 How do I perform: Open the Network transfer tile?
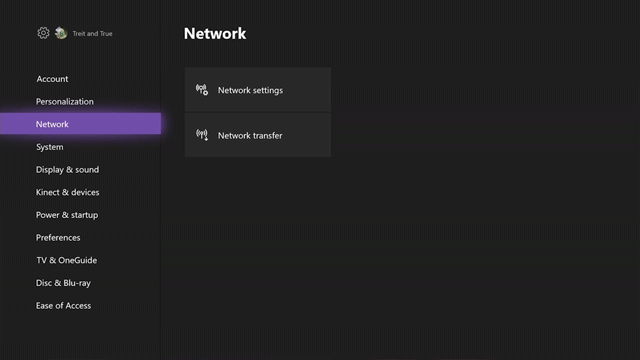tap(258, 135)
